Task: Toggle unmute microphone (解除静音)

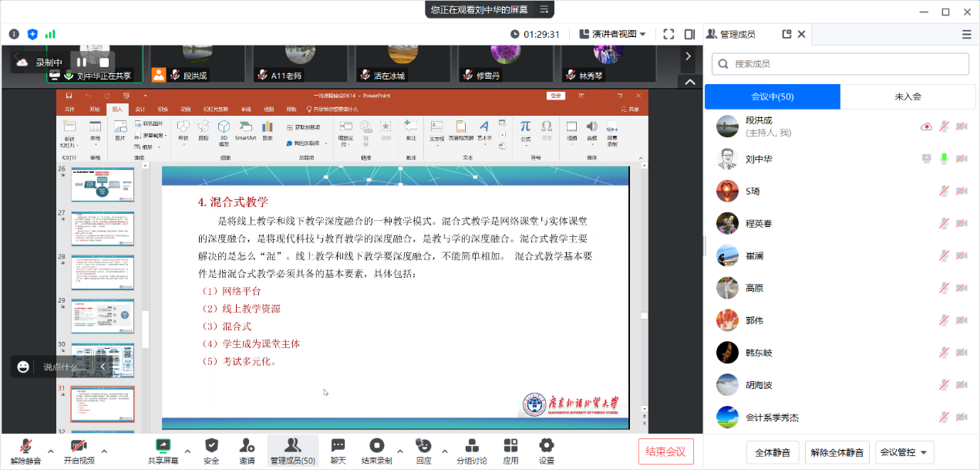Action: (25, 446)
